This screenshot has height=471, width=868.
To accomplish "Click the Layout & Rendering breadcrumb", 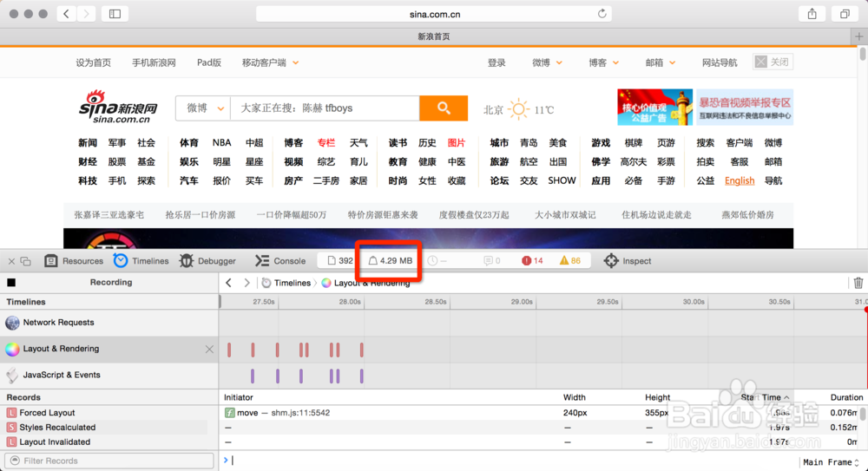I will 366,283.
